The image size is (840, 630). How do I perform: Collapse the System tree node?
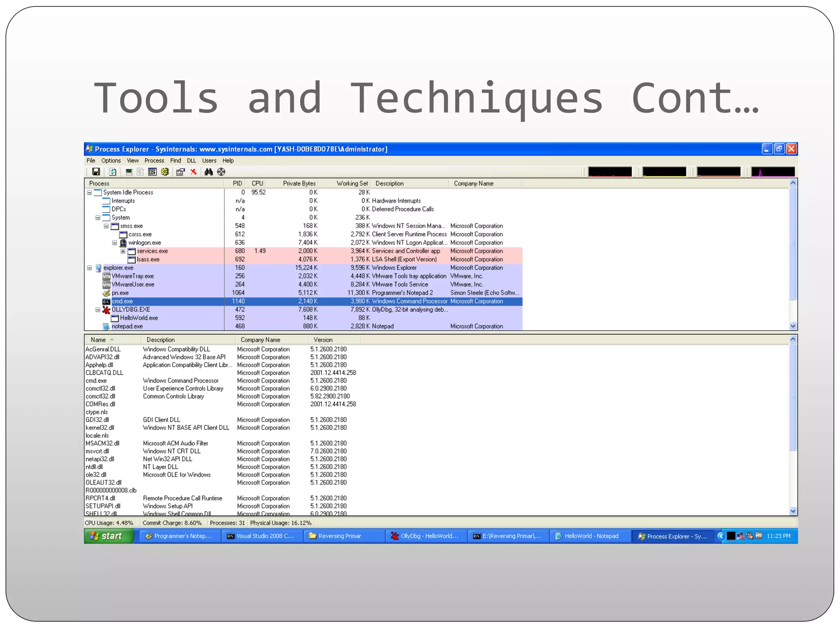(98, 218)
